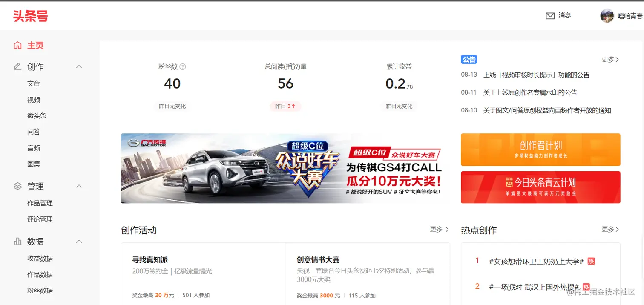Open the 寻找真知派 activity card

(203, 274)
